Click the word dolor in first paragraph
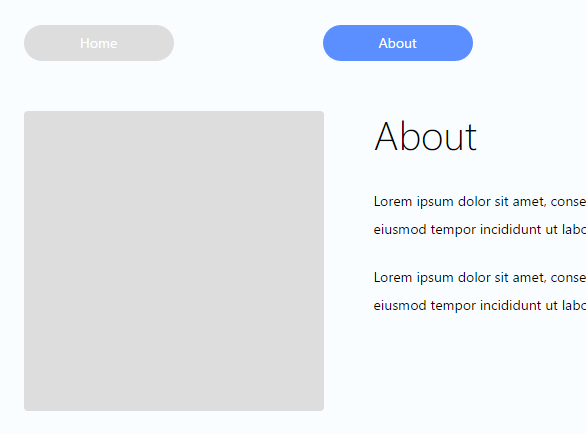Viewport: 586px width, 434px height. coord(474,201)
